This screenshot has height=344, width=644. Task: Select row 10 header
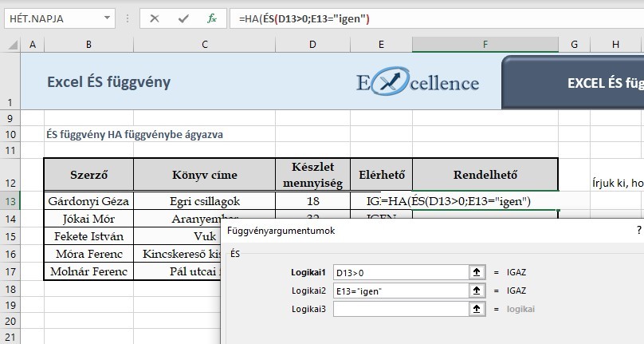[x=10, y=134]
